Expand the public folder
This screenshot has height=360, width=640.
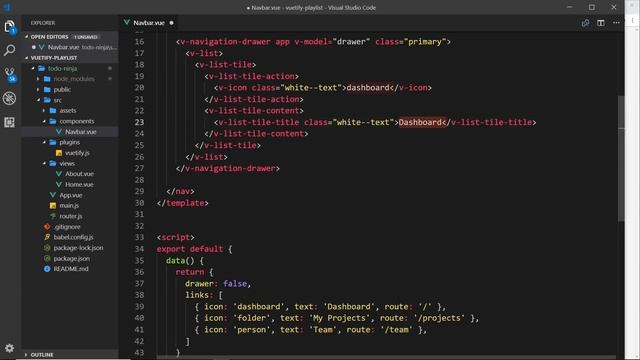[38, 89]
